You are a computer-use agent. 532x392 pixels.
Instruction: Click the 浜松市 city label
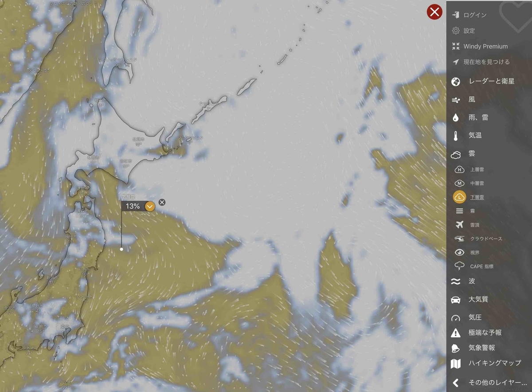coord(29,349)
